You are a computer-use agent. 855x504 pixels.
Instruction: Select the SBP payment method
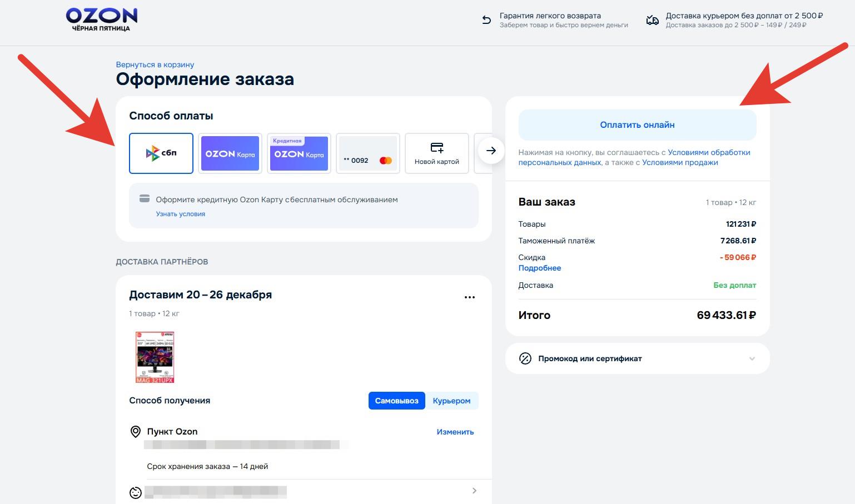(161, 153)
